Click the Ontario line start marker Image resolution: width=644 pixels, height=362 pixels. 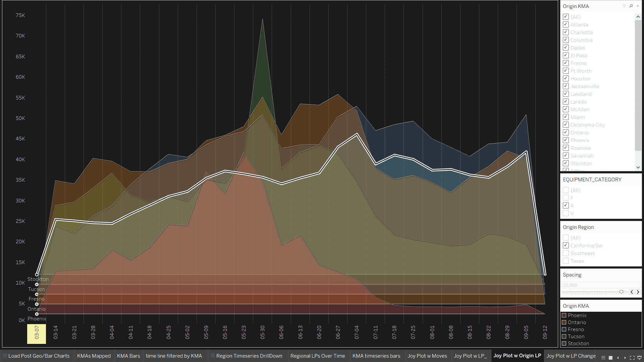pos(37,304)
